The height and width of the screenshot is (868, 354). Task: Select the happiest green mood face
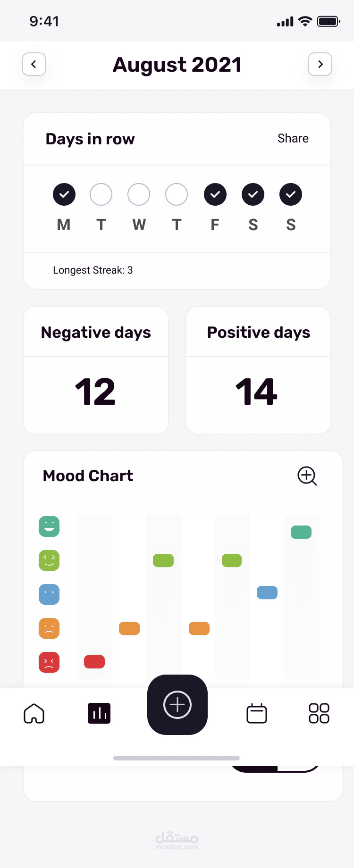click(x=49, y=526)
